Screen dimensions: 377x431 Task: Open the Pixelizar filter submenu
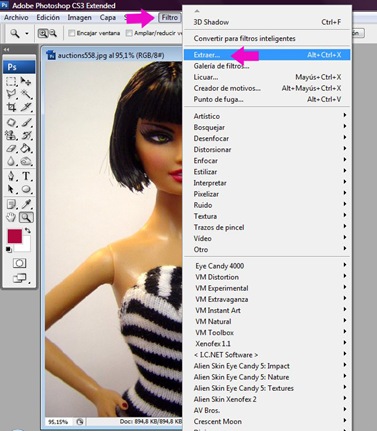coord(267,194)
